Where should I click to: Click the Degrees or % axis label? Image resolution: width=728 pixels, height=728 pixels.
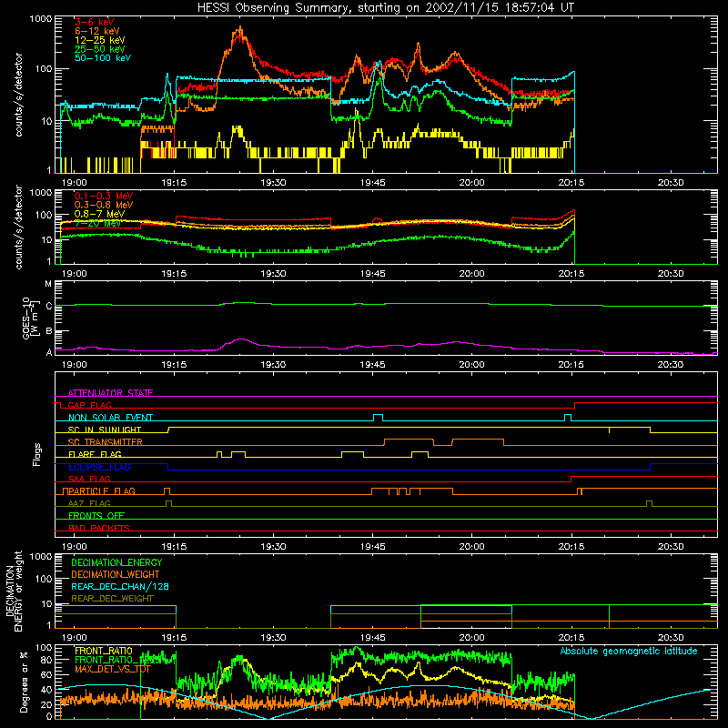click(x=24, y=682)
